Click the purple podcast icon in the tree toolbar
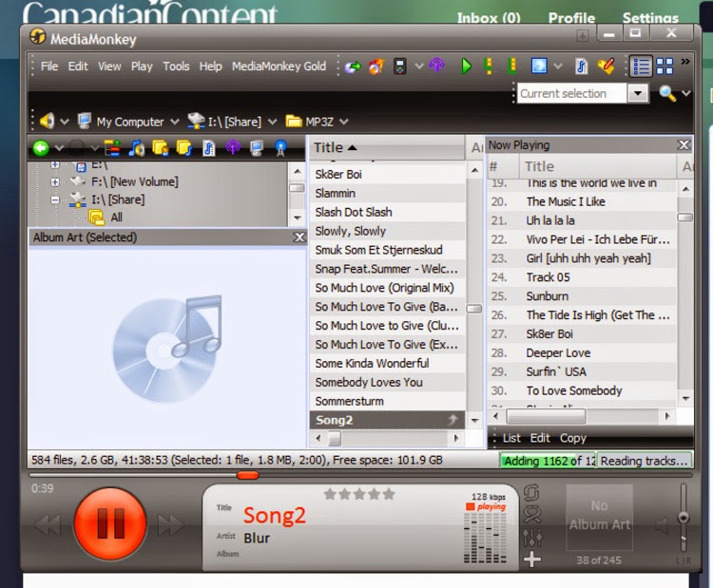Screen dimensions: 713x588 click(x=233, y=147)
